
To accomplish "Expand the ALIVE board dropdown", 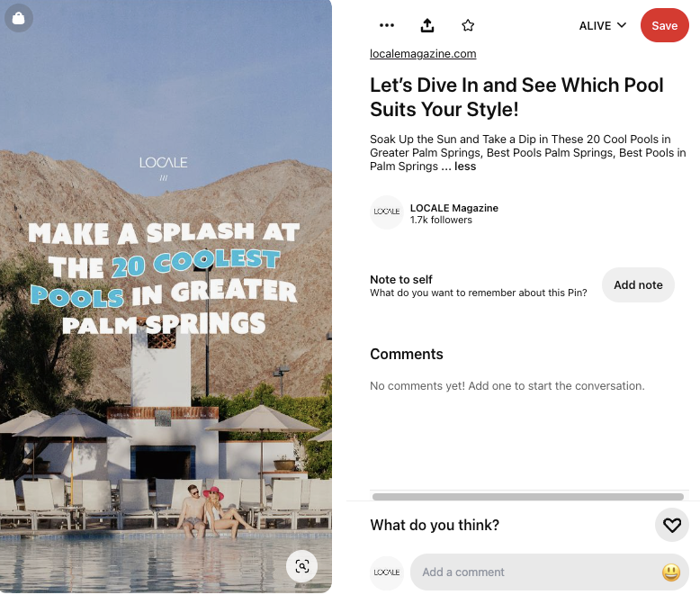I will 602,25.
